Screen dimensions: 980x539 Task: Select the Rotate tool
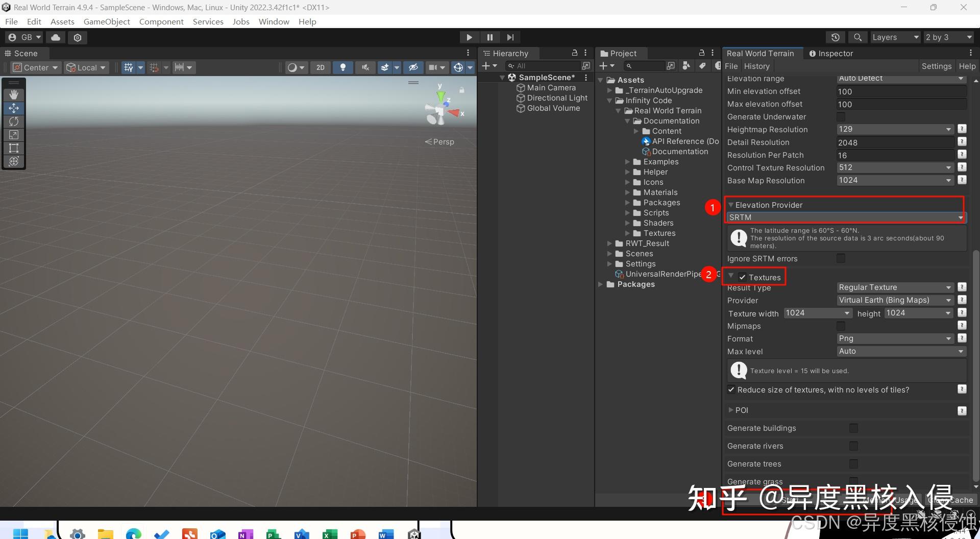click(x=14, y=121)
